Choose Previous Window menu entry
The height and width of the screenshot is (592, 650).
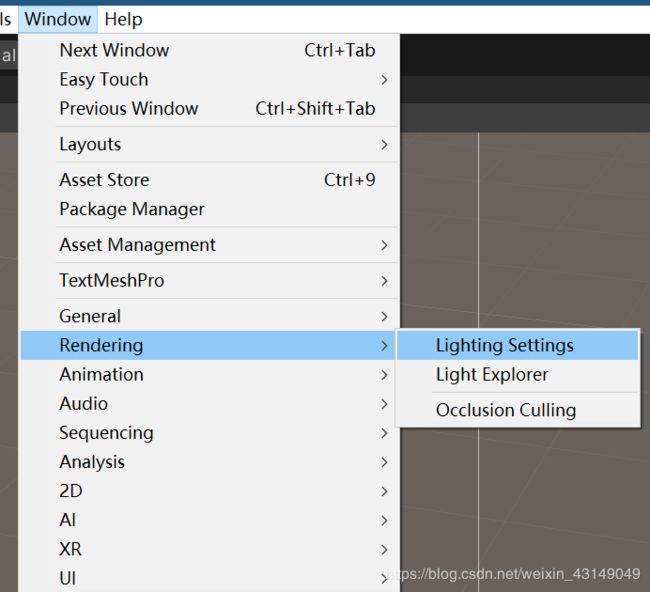click(x=209, y=109)
